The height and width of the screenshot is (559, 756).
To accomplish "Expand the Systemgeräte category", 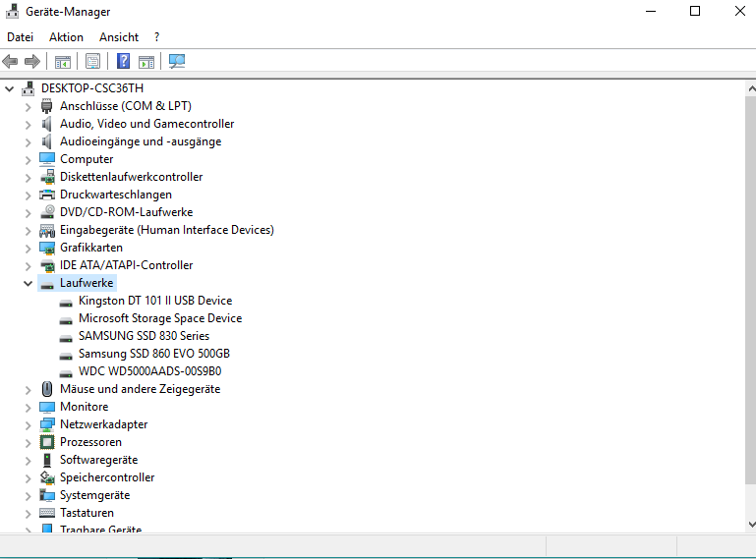I will tap(28, 496).
